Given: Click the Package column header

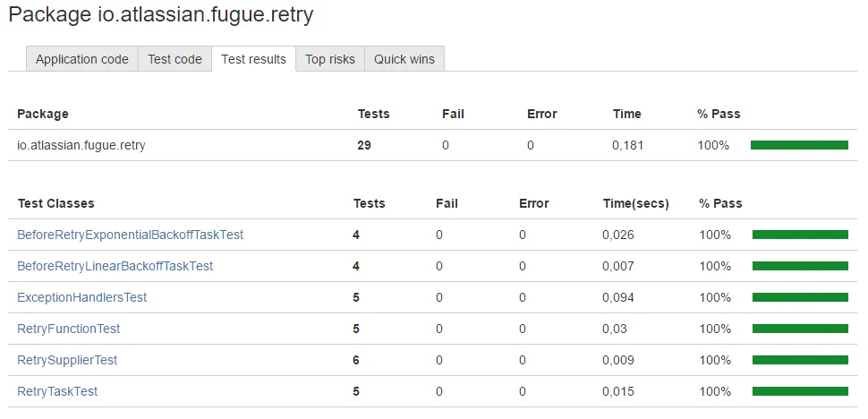Looking at the screenshot, I should 43,114.
